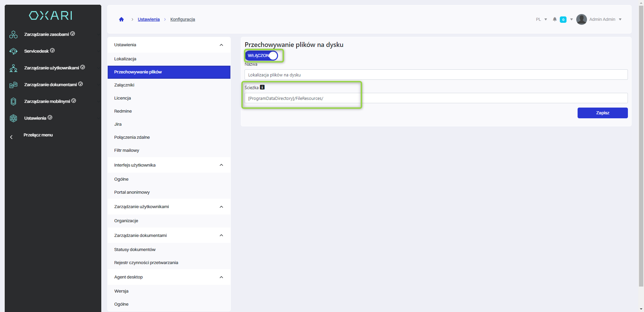644x312 pixels.
Task: Open the notifications bell icon
Action: [x=555, y=19]
